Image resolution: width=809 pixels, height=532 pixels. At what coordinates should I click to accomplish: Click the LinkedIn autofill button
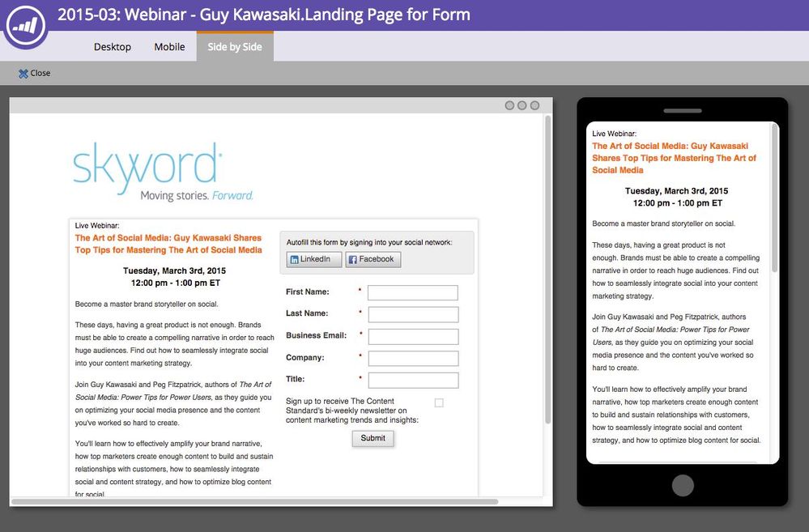coord(313,259)
